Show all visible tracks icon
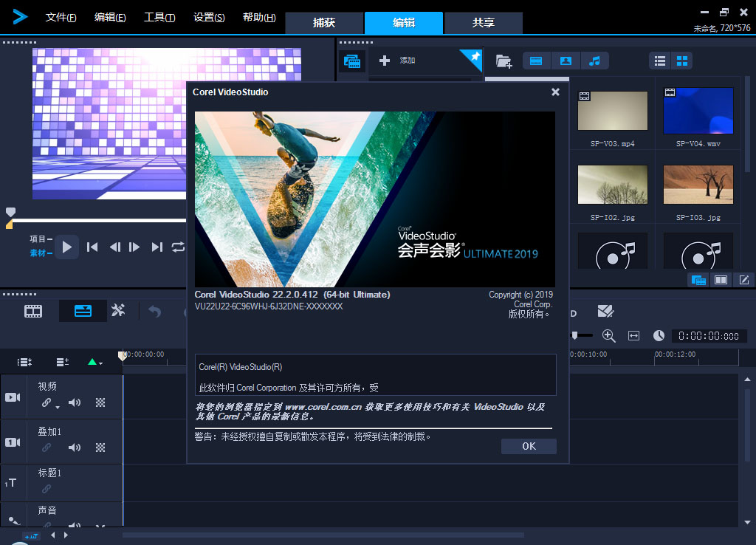This screenshot has width=756, height=545. [x=24, y=362]
